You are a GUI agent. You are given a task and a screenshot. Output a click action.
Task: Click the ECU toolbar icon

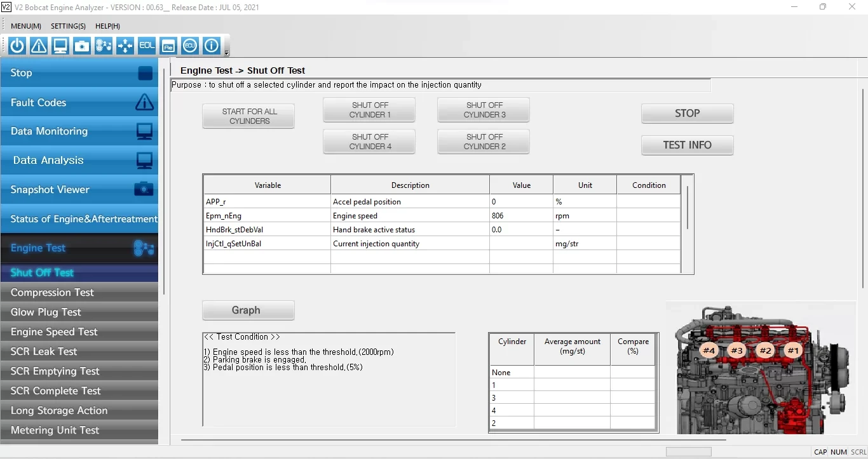[190, 46]
